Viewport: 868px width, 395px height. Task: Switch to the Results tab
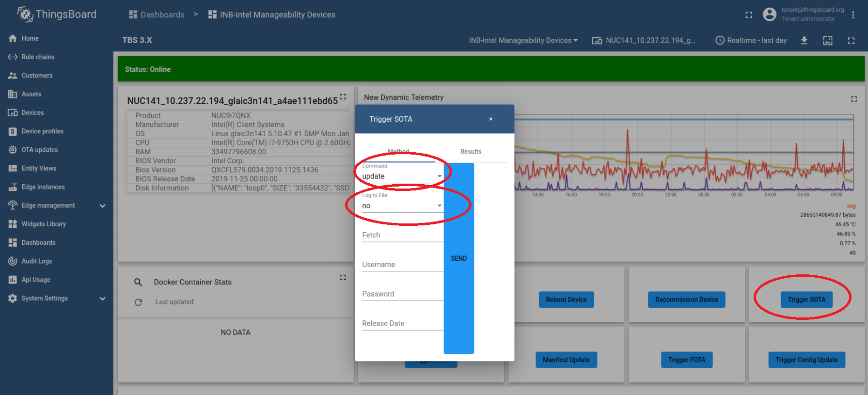pyautogui.click(x=471, y=152)
